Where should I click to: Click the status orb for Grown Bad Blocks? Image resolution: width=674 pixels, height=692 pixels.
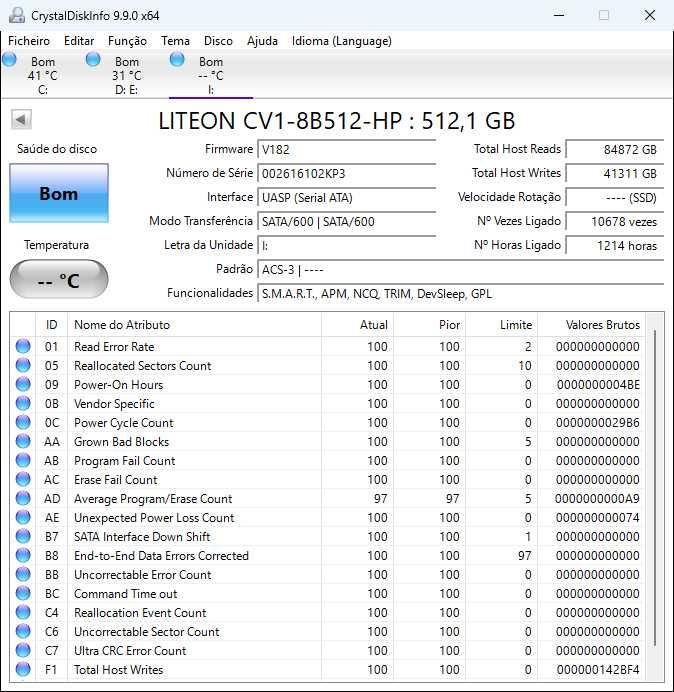(x=23, y=441)
